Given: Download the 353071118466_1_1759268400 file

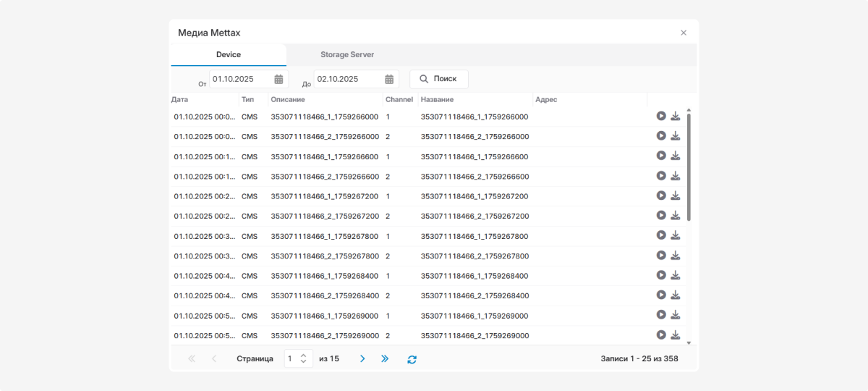Looking at the screenshot, I should pyautogui.click(x=675, y=275).
